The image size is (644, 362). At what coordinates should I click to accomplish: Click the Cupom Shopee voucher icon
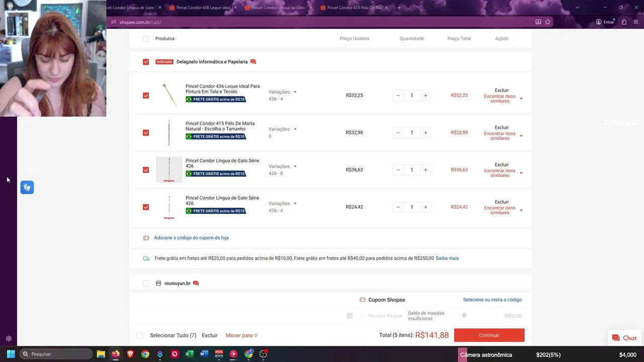[362, 300]
